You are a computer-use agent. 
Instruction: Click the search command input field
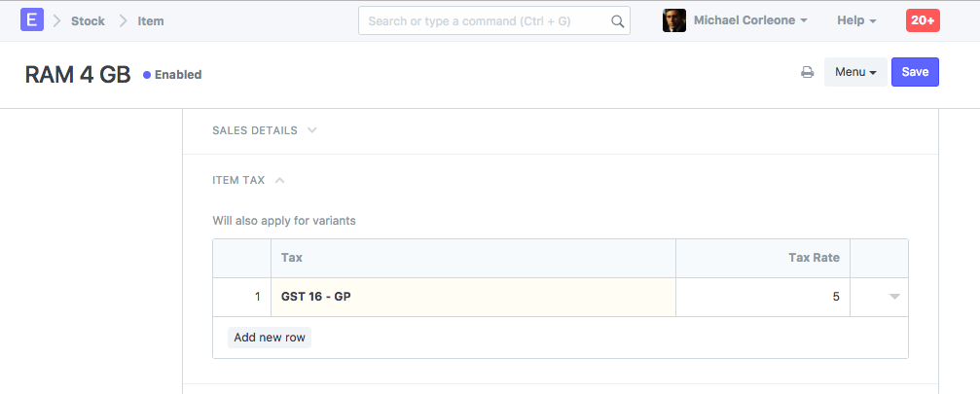tap(484, 20)
